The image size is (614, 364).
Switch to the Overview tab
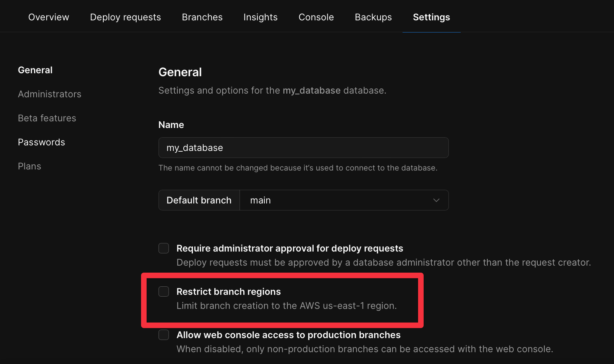click(x=48, y=17)
